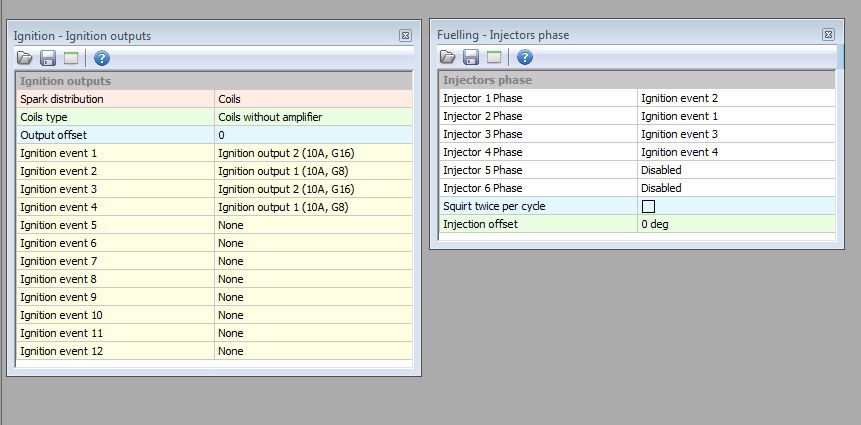Screen dimensions: 861x425
Task: Close the Ignition outputs panel
Action: [405, 35]
